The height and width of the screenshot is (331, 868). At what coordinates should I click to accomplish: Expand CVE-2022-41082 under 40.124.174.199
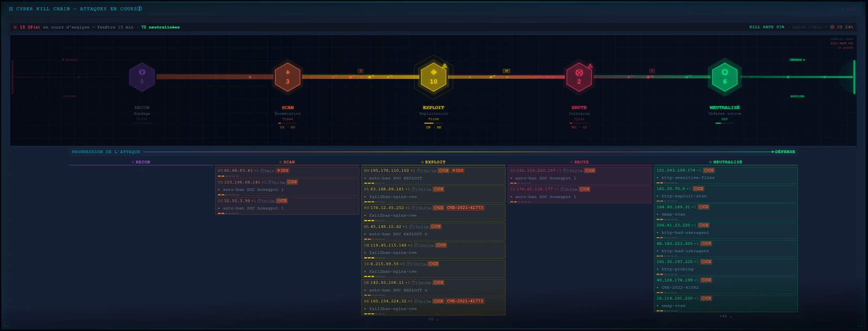[x=678, y=288]
